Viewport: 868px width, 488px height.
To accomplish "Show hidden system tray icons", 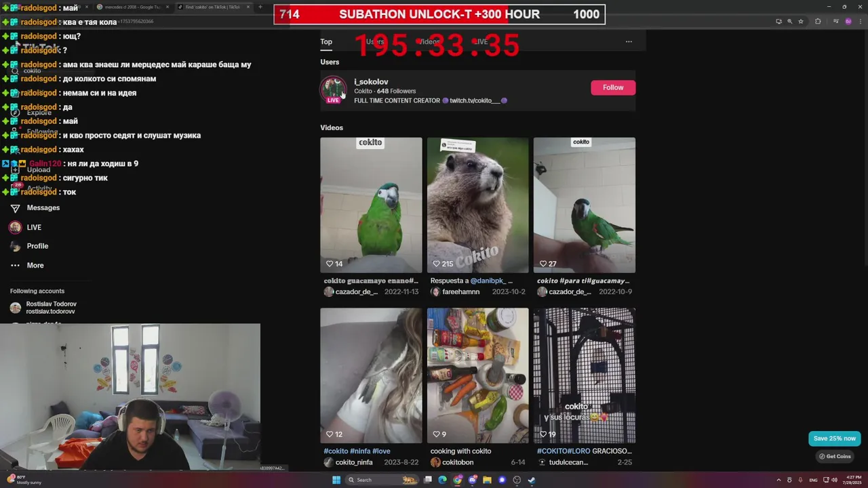I will tap(778, 480).
